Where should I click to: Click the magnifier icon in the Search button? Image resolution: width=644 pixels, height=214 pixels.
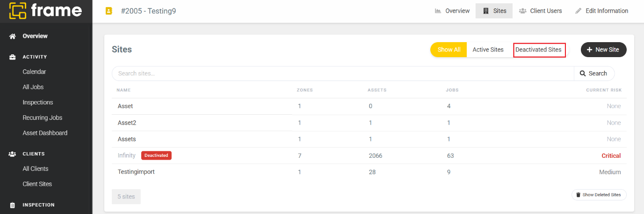click(583, 74)
